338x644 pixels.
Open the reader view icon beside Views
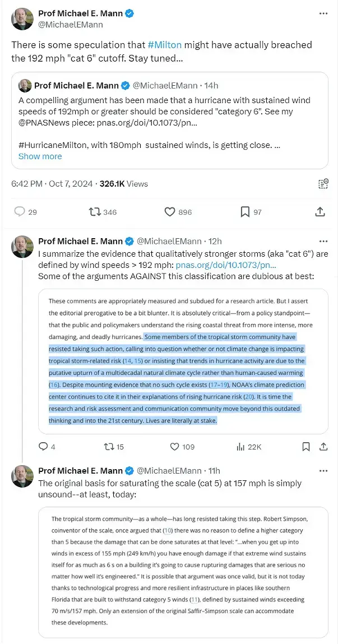click(x=323, y=183)
